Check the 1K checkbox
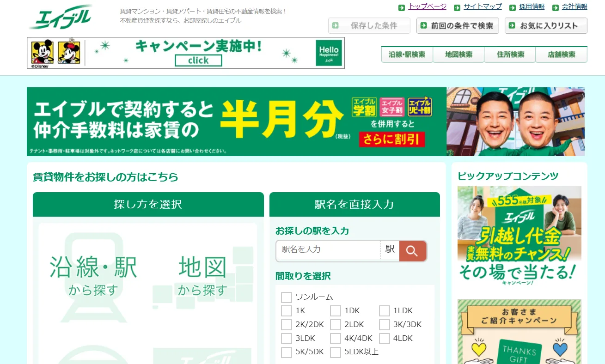 [287, 311]
